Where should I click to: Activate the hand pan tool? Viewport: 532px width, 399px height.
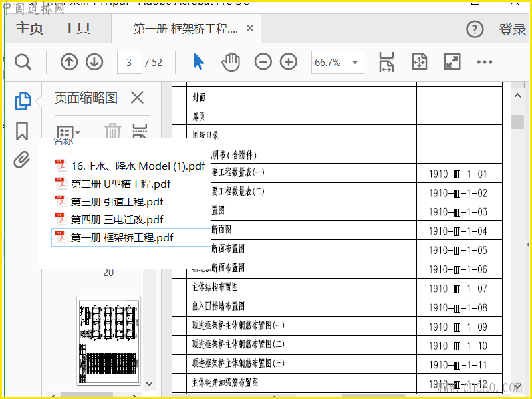pos(231,62)
